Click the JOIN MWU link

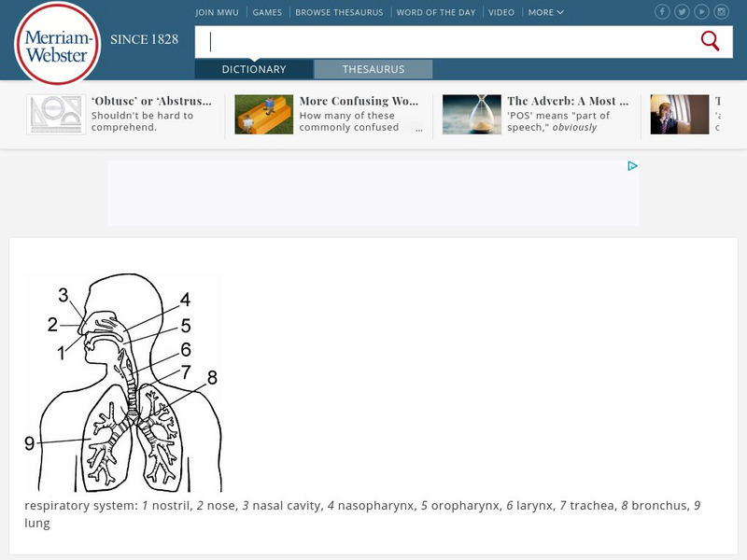(x=216, y=12)
